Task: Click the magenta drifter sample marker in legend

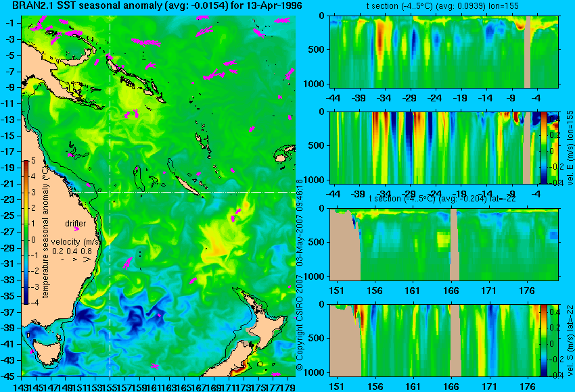Action: (x=76, y=229)
